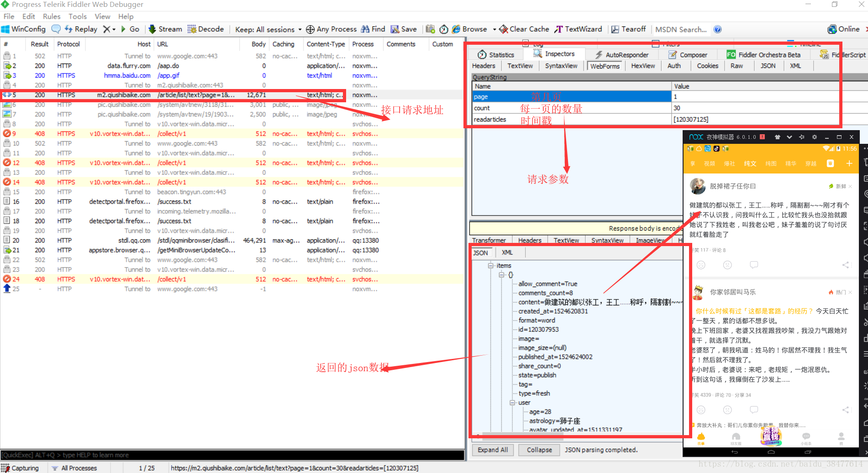The image size is (868, 473).
Task: Tap smiley icon under the first Nox post
Action: click(x=701, y=265)
